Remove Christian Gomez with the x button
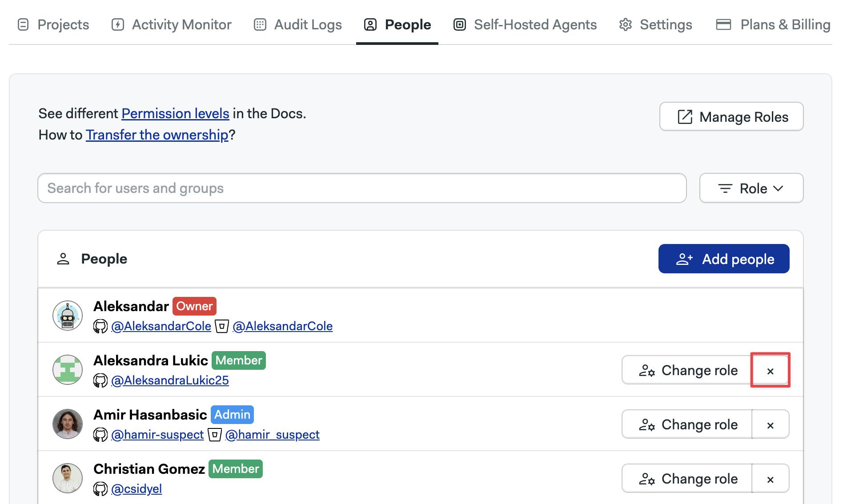 [x=771, y=479]
